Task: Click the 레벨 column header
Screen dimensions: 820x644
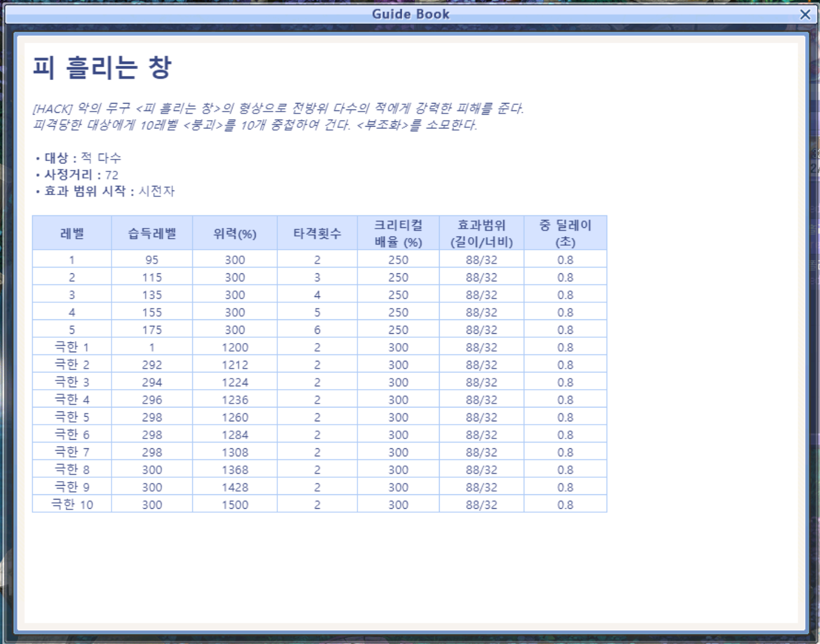Action: [x=72, y=233]
